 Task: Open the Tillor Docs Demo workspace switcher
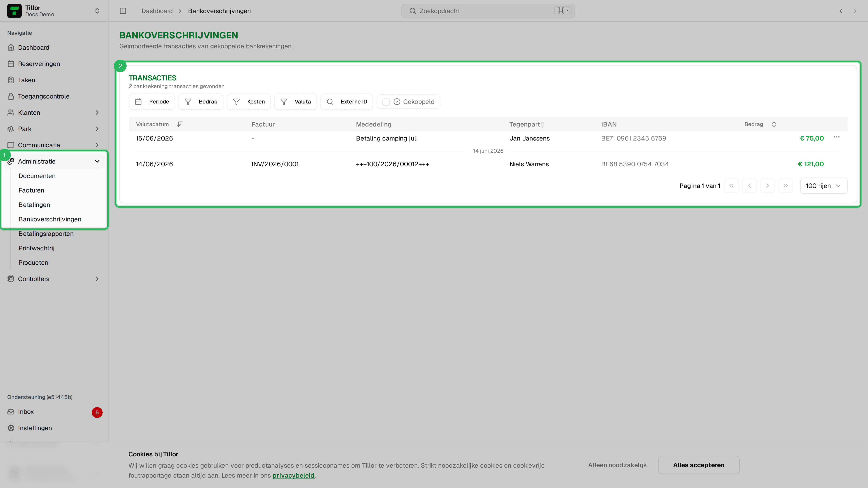54,11
